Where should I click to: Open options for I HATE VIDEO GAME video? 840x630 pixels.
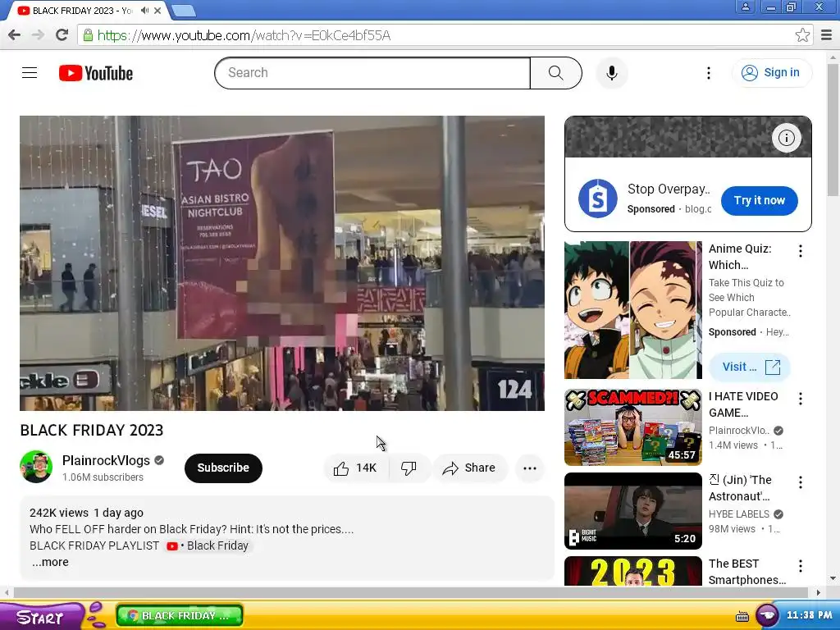tap(801, 399)
